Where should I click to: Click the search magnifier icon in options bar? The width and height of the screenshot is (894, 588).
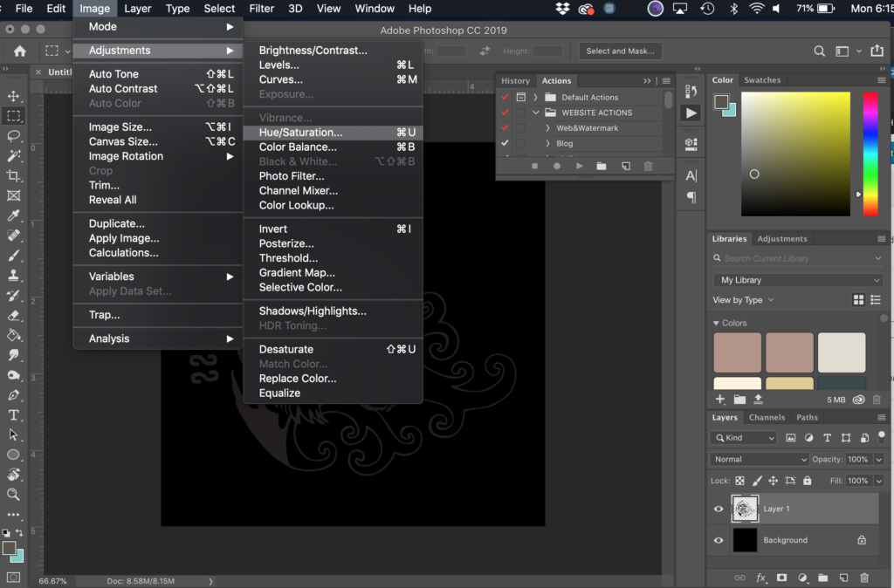tap(819, 51)
